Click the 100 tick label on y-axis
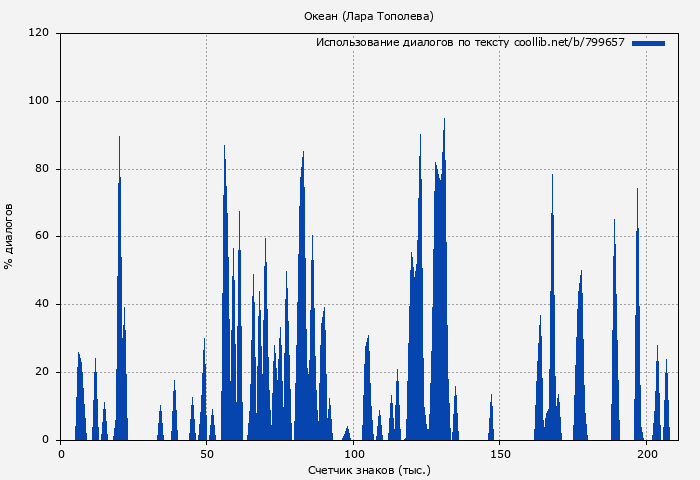The image size is (700, 480). pyautogui.click(x=39, y=101)
